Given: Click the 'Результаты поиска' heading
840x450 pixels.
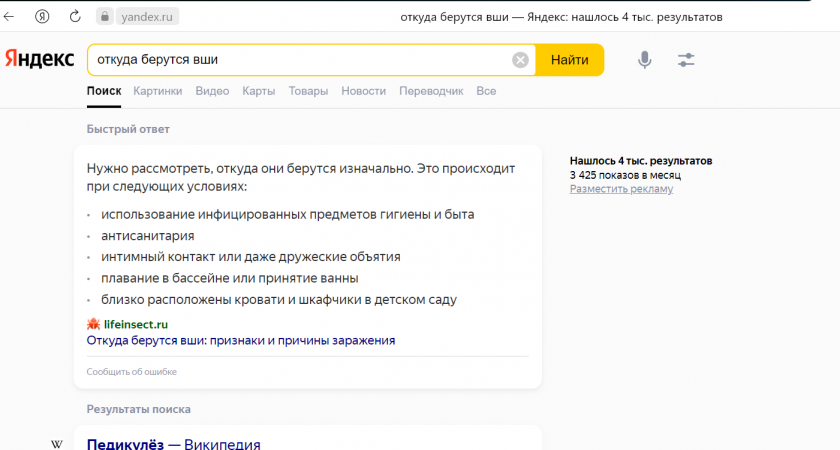Looking at the screenshot, I should (x=139, y=409).
